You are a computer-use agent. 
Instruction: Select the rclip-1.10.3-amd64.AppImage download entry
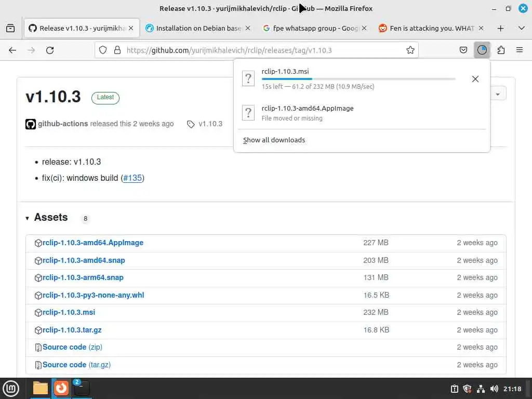362,113
